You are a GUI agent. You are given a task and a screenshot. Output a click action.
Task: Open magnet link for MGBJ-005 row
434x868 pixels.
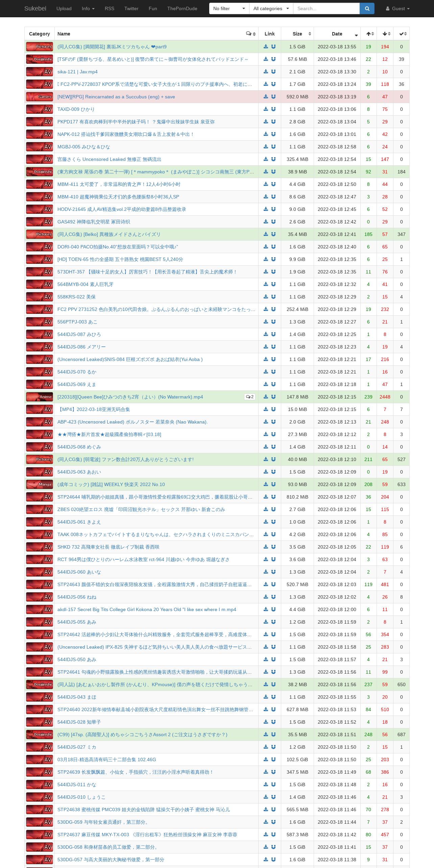(273, 147)
